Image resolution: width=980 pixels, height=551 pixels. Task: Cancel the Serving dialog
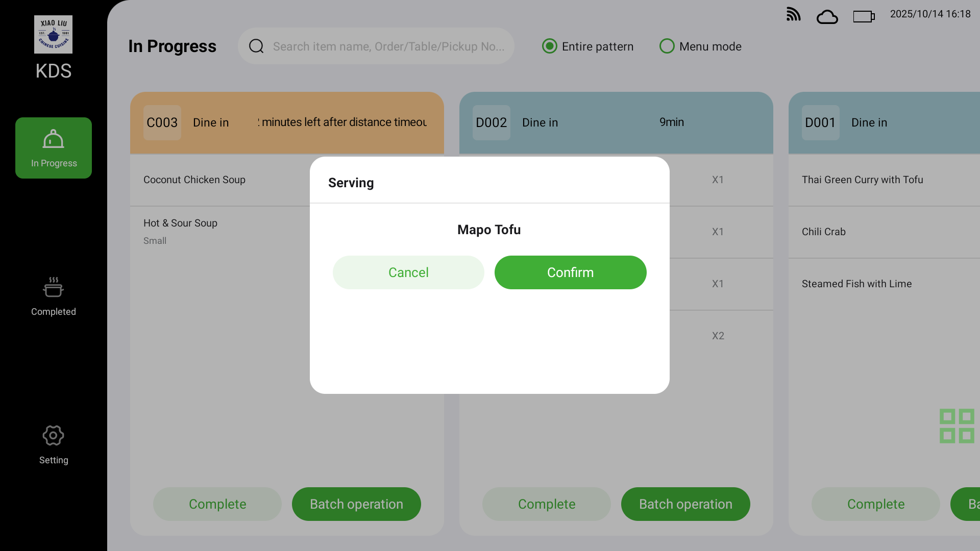(x=408, y=272)
